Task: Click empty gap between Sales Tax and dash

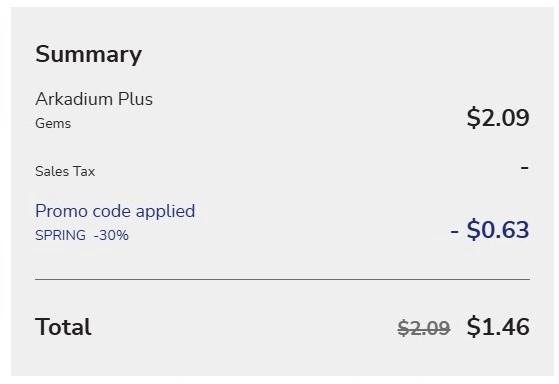Action: click(x=307, y=170)
